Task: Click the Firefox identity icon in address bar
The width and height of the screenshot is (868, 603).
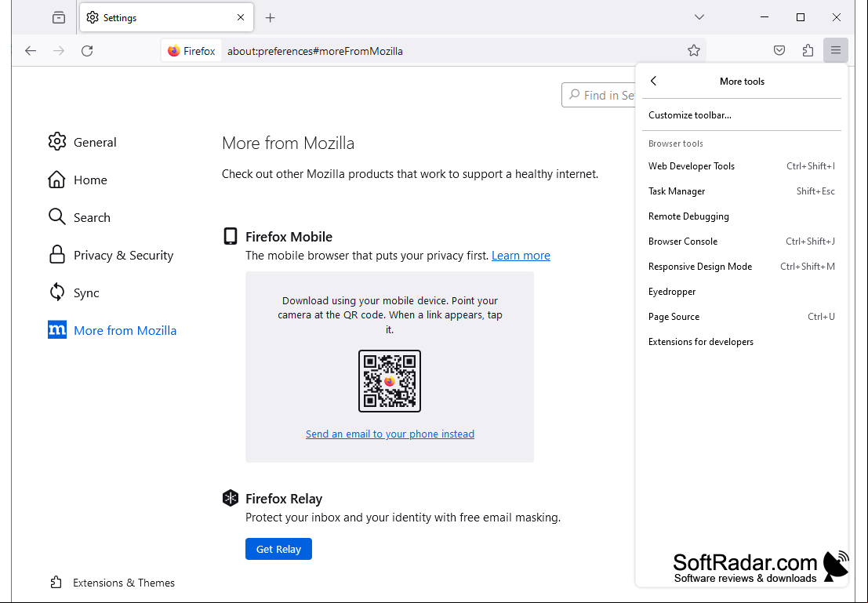Action: click(x=174, y=51)
